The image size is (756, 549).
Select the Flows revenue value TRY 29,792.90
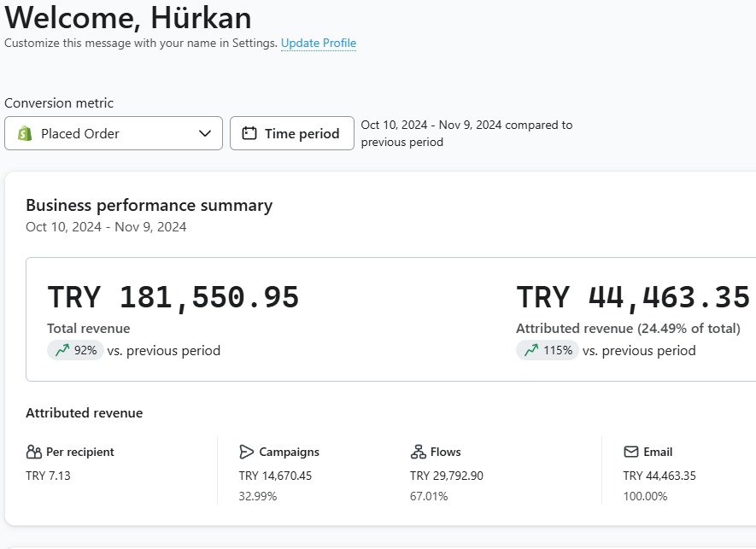[x=446, y=476]
